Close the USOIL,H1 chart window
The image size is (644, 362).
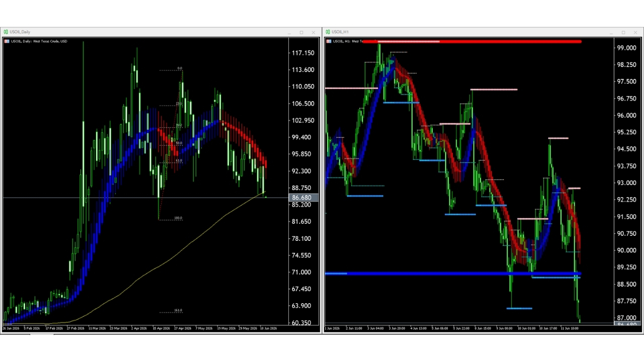coord(635,33)
